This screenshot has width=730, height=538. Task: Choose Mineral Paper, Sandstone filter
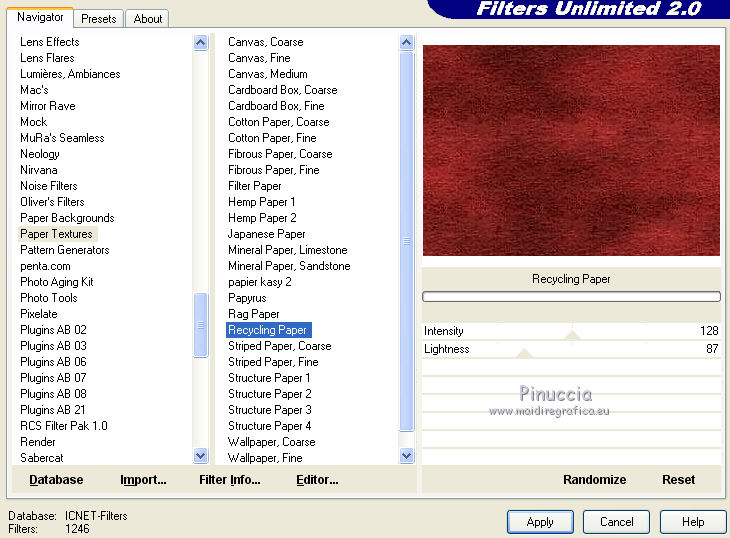coord(289,266)
